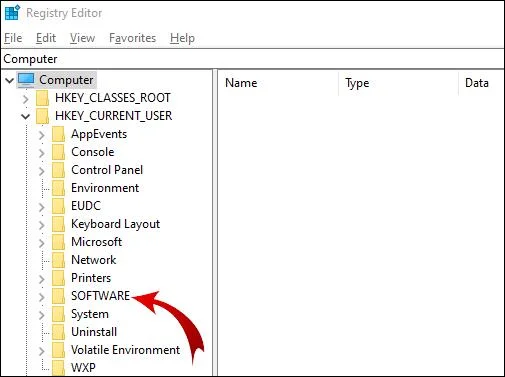Open the Favorites menu
The width and height of the screenshot is (505, 377).
132,38
